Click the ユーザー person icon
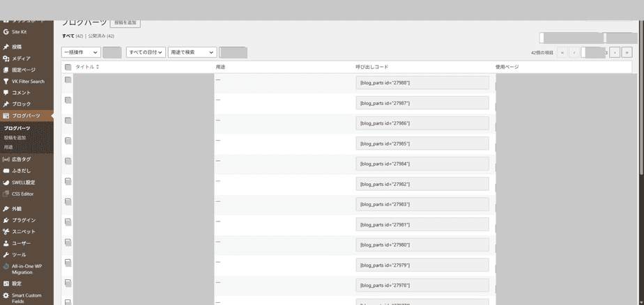This screenshot has height=305, width=644. 6,244
